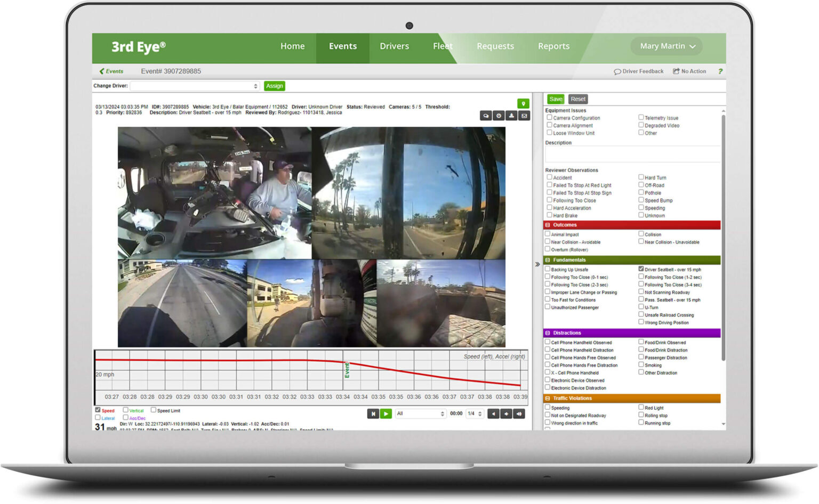
Task: Go to the Home tab
Action: point(293,46)
